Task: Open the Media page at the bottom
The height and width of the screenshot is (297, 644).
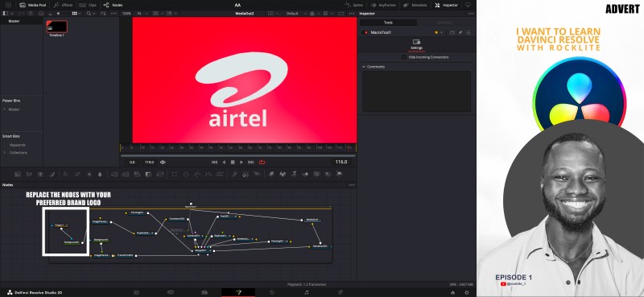Action: pos(136,292)
